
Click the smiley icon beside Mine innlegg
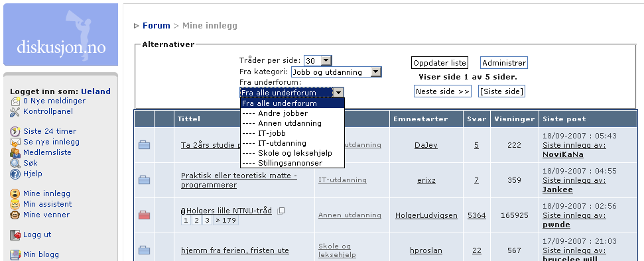tap(15, 193)
